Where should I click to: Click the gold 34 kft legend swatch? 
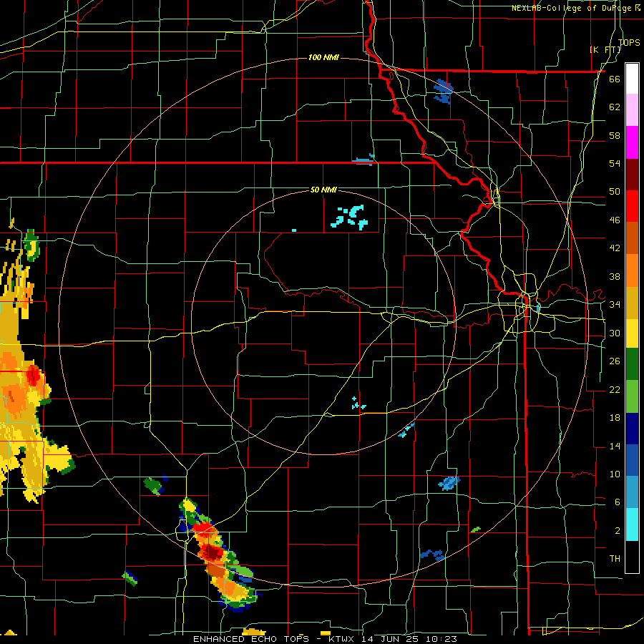tap(632, 303)
